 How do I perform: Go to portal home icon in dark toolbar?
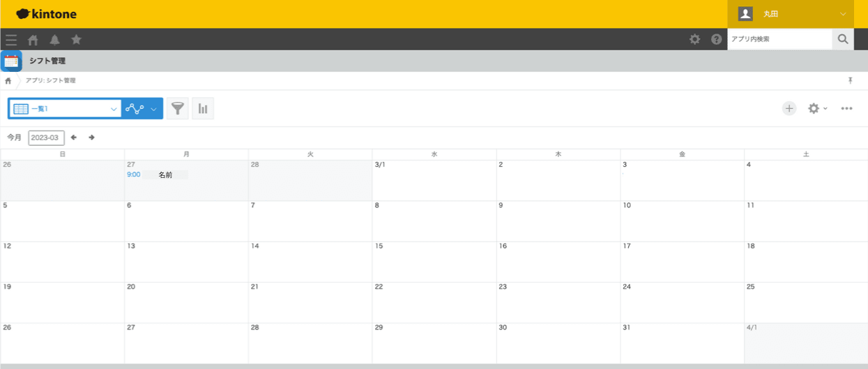(33, 40)
